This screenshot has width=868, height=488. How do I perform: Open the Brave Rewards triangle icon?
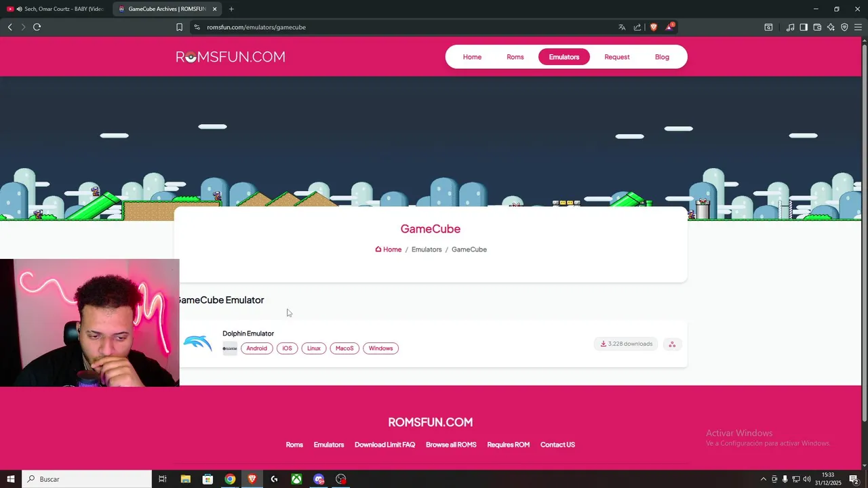(669, 27)
